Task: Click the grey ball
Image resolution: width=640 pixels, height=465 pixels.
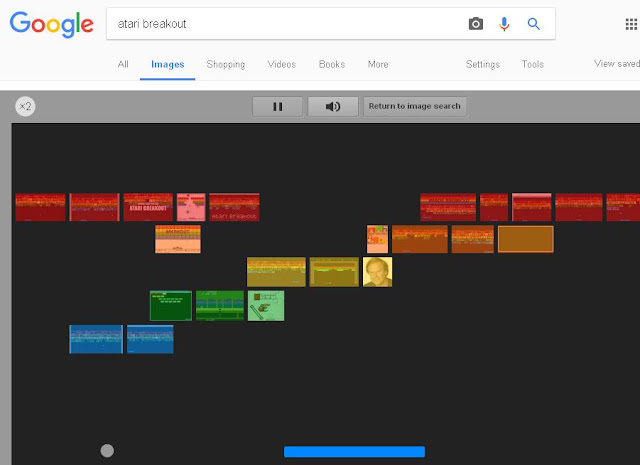Action: (x=107, y=451)
